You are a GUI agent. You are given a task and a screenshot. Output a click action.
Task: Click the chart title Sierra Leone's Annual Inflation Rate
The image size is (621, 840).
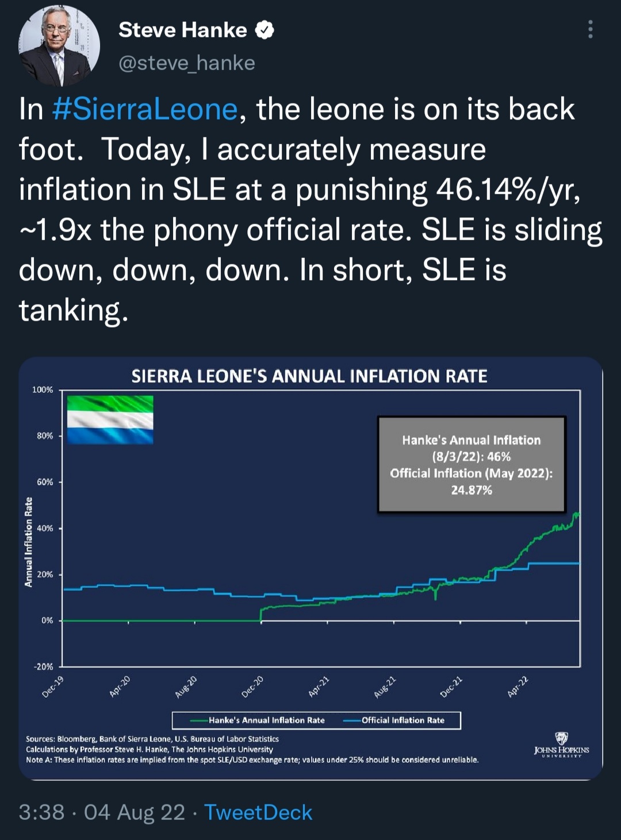coord(309,376)
